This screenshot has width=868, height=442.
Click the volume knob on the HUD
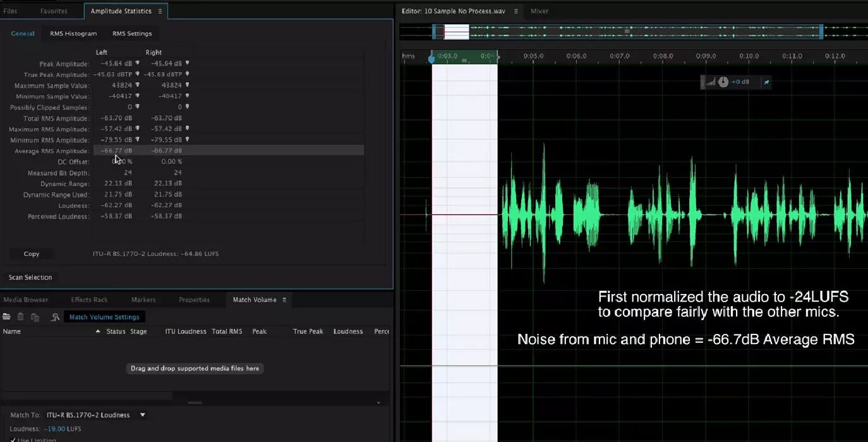pyautogui.click(x=723, y=82)
